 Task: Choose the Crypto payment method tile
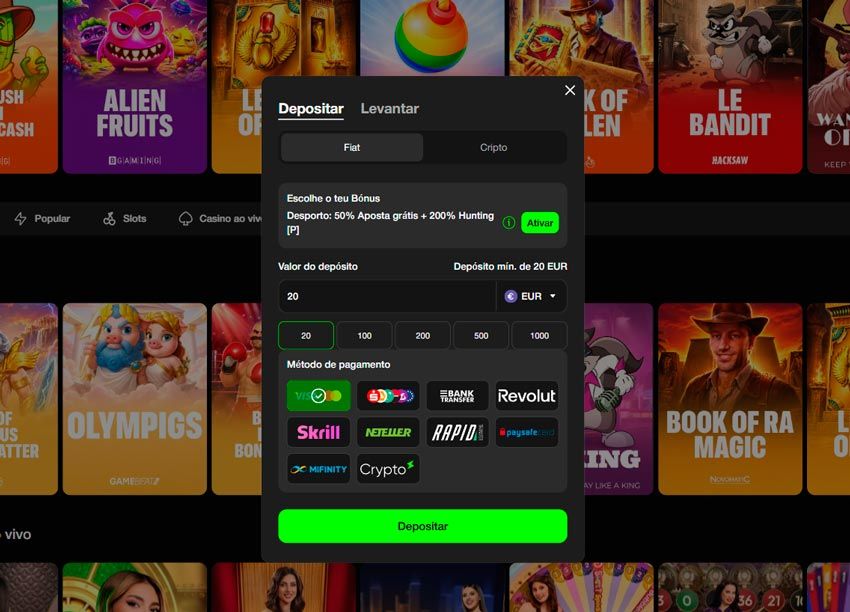(x=388, y=469)
